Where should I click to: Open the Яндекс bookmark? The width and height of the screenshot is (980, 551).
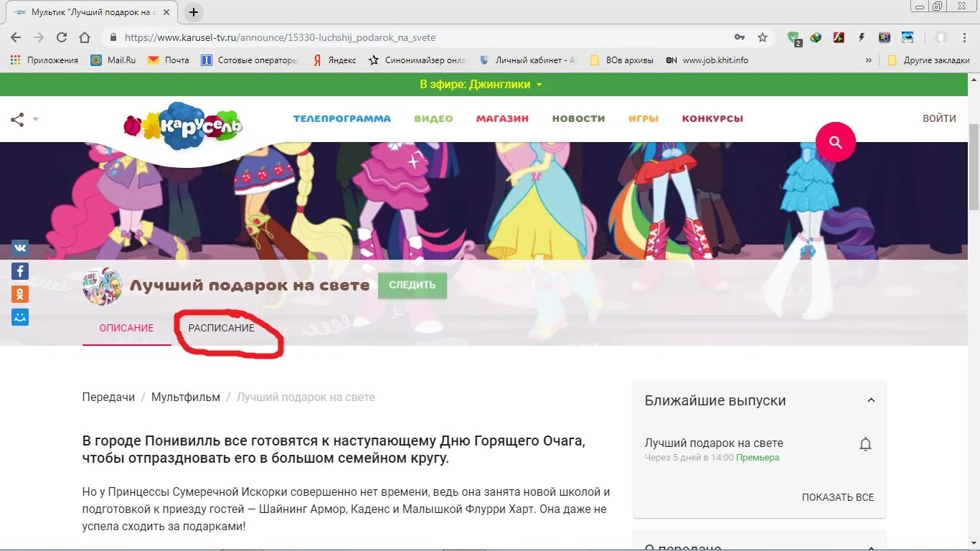(x=334, y=60)
